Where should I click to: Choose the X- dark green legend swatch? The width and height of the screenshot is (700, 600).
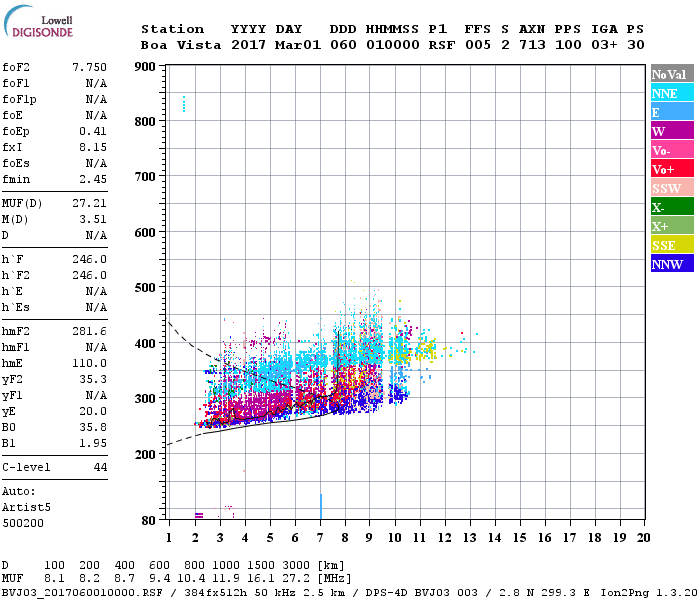pos(671,207)
